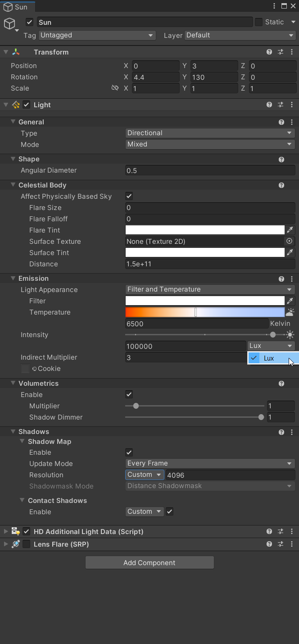Viewport: 299px width, 644px height.
Task: Open Lens Flare (SRP) preset icon
Action: (281, 544)
